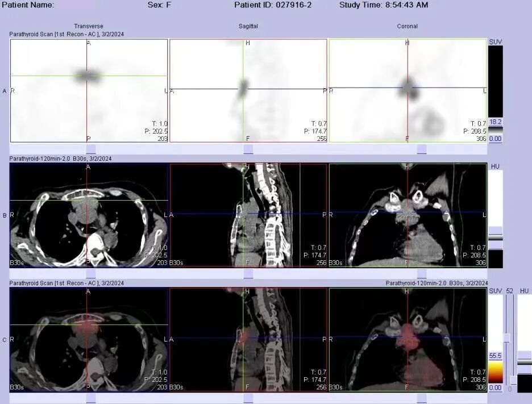532x404 pixels.
Task: Click the slice slider under the fused coronal view
Action: [422, 398]
